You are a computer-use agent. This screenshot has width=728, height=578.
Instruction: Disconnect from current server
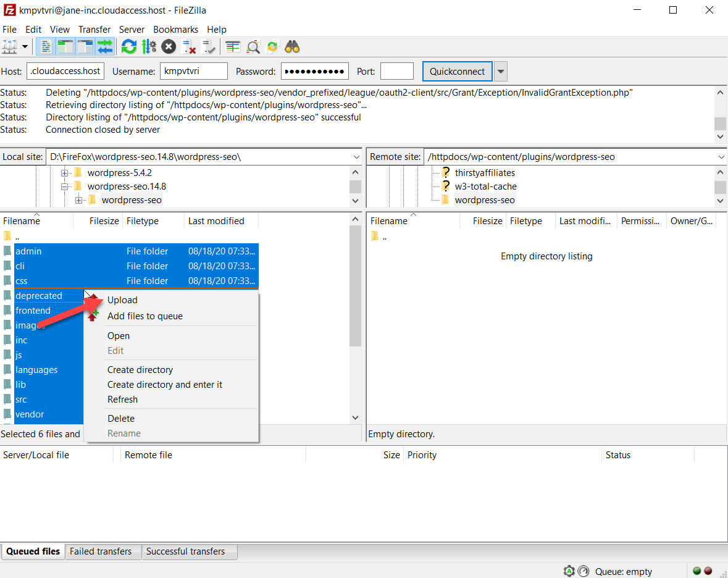click(x=189, y=47)
